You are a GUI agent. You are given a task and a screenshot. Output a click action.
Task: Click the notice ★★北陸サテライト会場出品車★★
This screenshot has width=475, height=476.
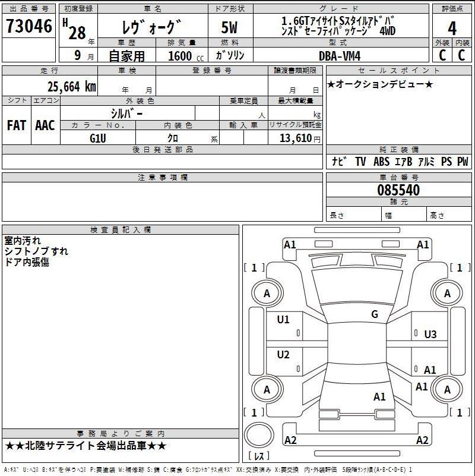pyautogui.click(x=86, y=446)
